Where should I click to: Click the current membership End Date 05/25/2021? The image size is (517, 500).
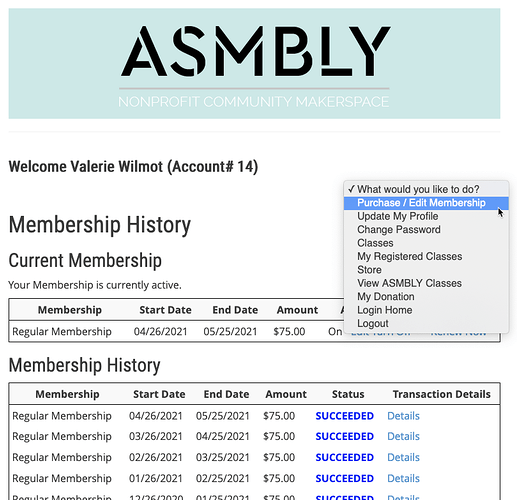[230, 332]
